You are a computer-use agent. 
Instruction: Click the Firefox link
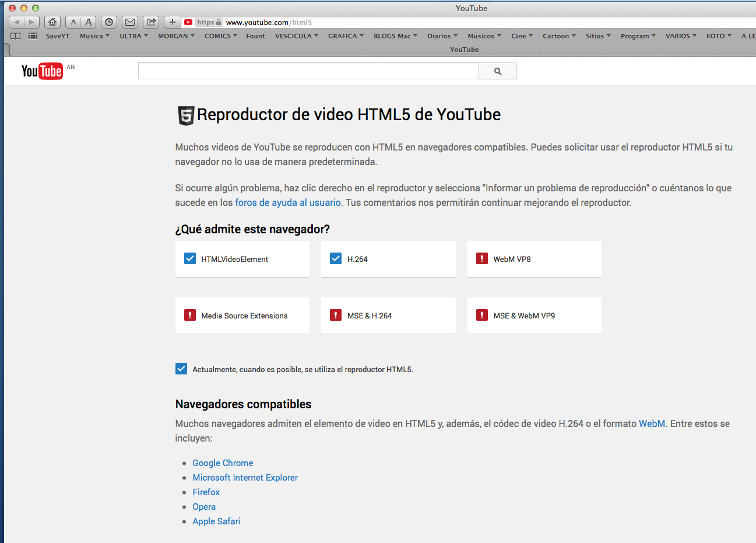pos(206,492)
